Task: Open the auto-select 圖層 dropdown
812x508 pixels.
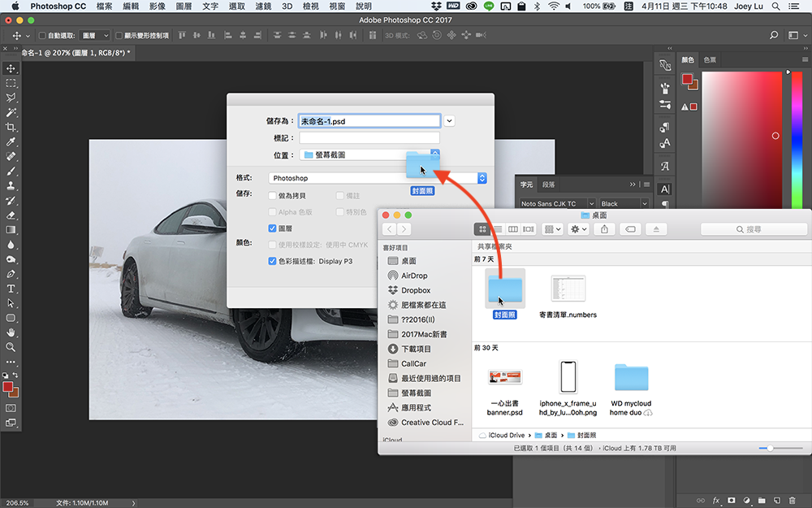Action: (95, 36)
